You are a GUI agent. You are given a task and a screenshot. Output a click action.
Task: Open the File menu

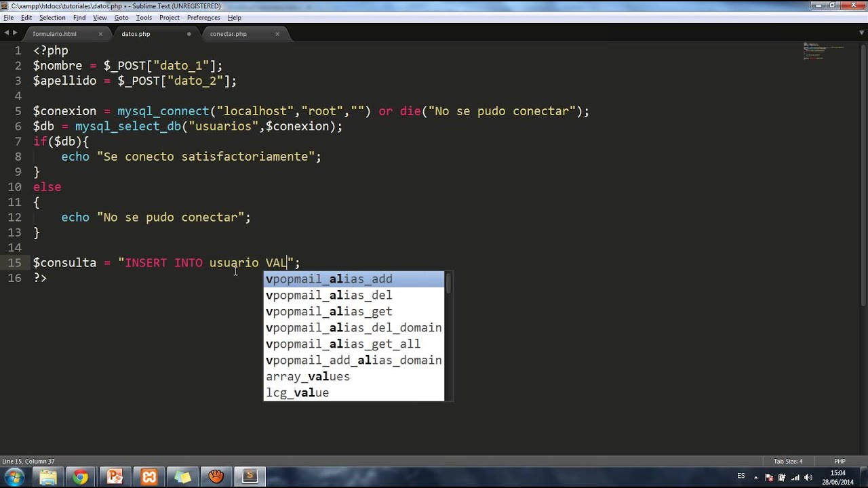pyautogui.click(x=8, y=18)
